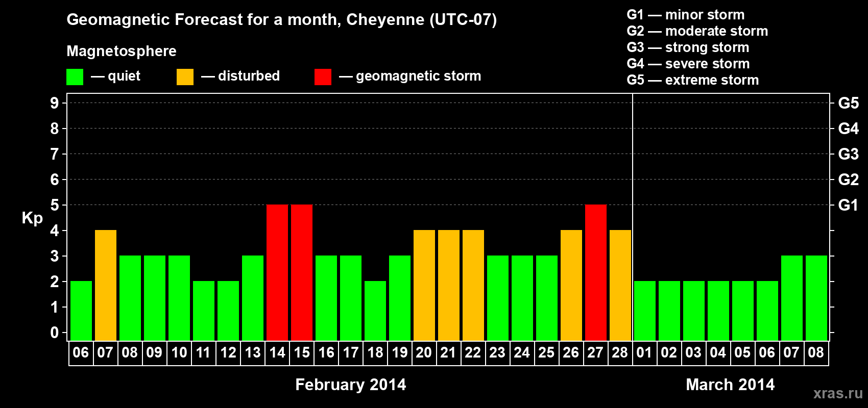Click the date cell '08' in February
868x408 pixels.
[130, 353]
